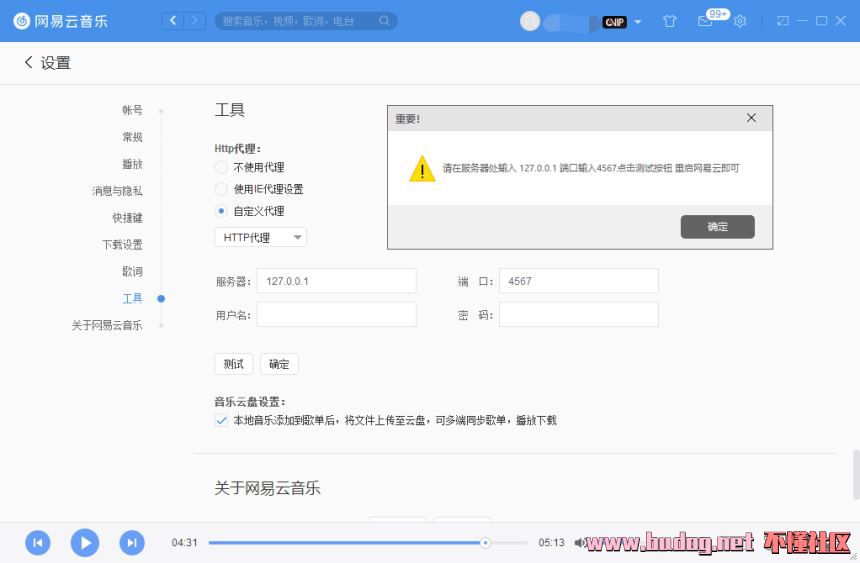Jump to 帐号 settings section
This screenshot has height=563, width=860.
(132, 110)
